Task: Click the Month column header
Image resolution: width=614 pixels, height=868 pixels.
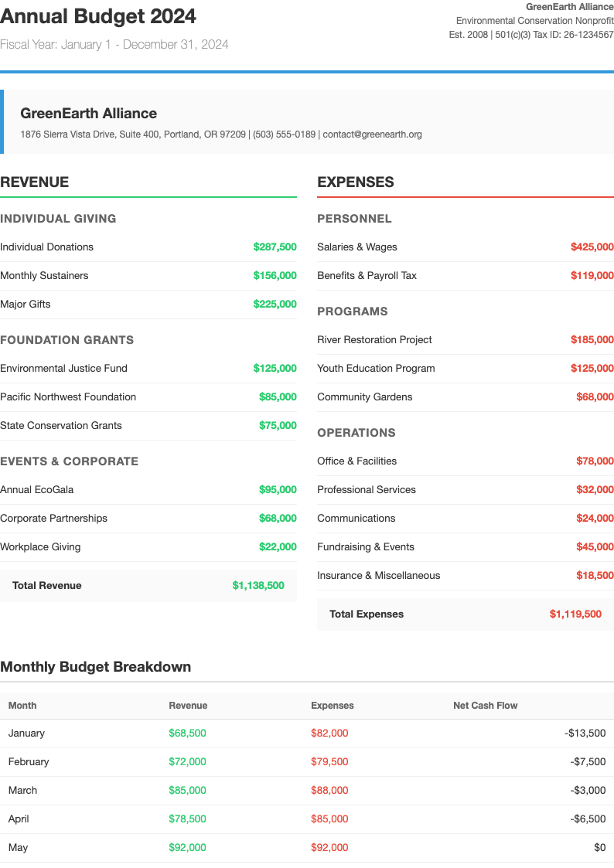Action: click(22, 706)
